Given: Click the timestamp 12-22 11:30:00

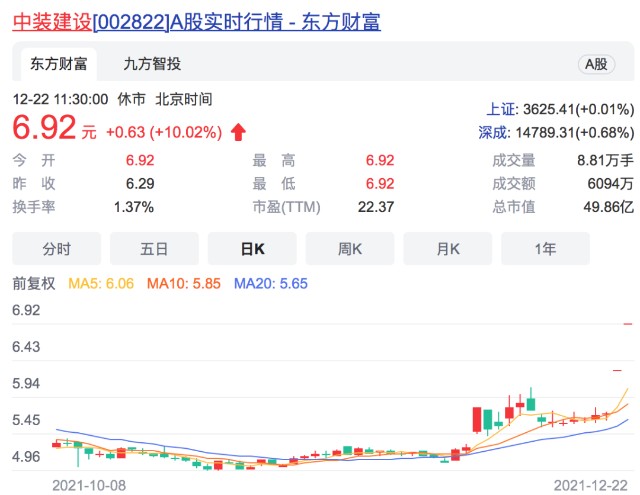Looking at the screenshot, I should pyautogui.click(x=60, y=99).
